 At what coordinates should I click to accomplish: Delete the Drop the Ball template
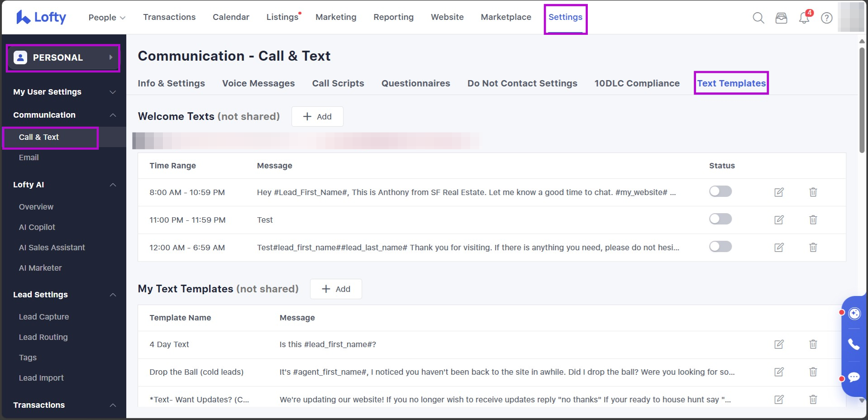click(x=813, y=372)
